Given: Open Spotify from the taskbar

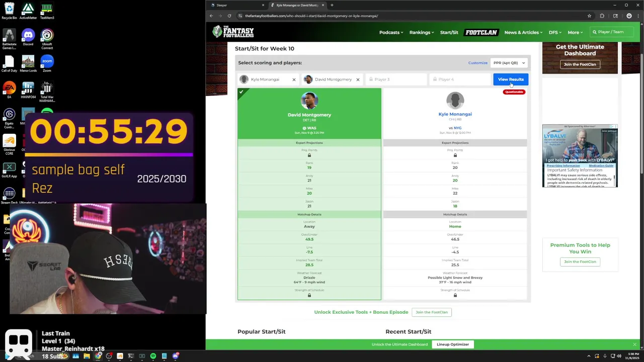Looking at the screenshot, I should (x=153, y=356).
